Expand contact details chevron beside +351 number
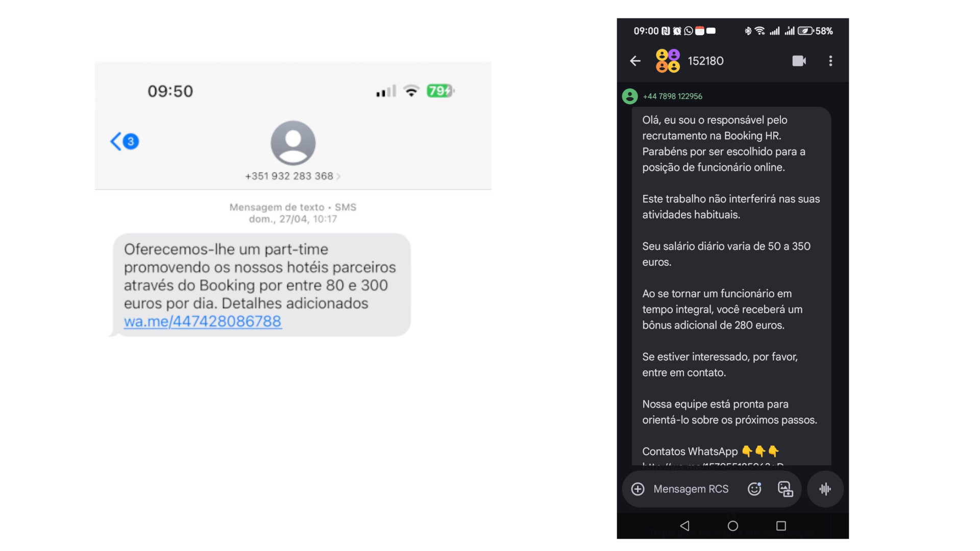The height and width of the screenshot is (551, 980). tap(338, 177)
